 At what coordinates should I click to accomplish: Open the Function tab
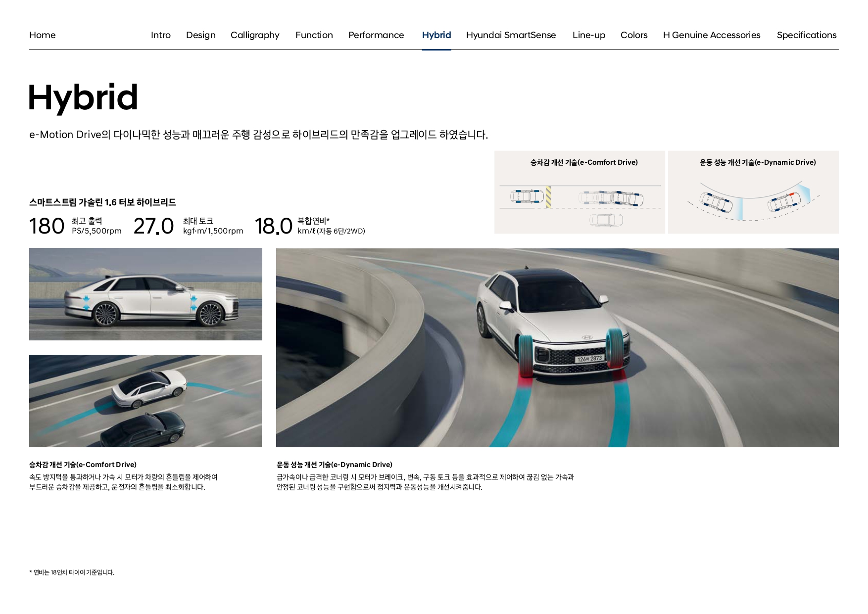pos(314,35)
